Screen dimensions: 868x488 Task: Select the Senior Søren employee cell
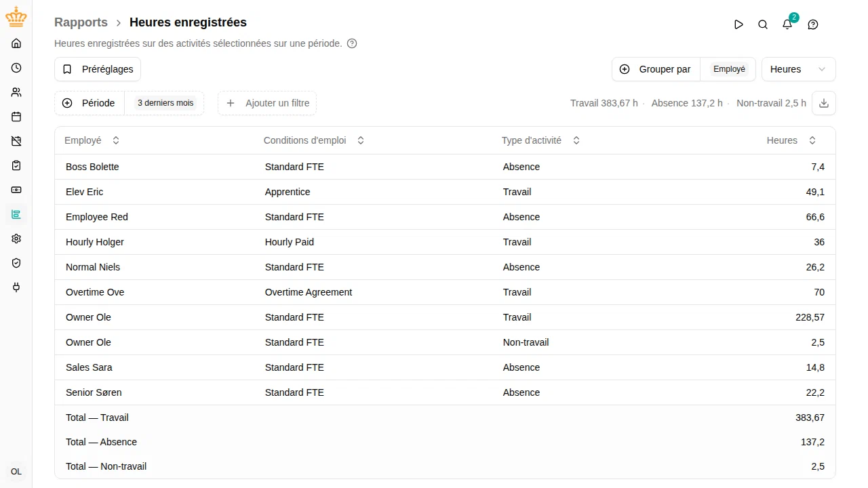94,392
